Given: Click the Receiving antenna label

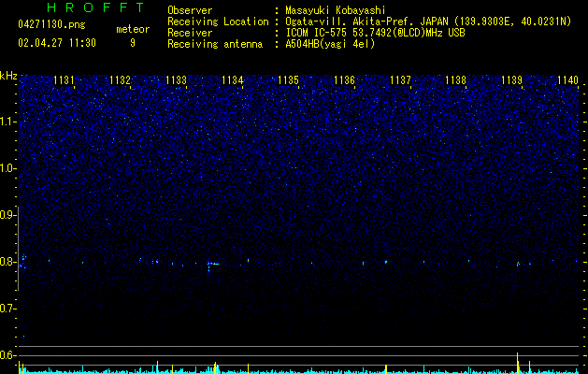Looking at the screenshot, I should [x=215, y=44].
